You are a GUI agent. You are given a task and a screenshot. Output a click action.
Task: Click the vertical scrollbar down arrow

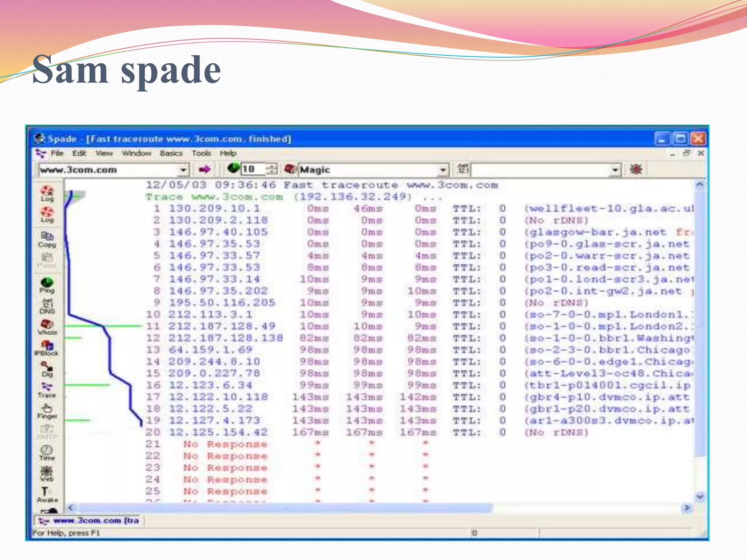[700, 497]
